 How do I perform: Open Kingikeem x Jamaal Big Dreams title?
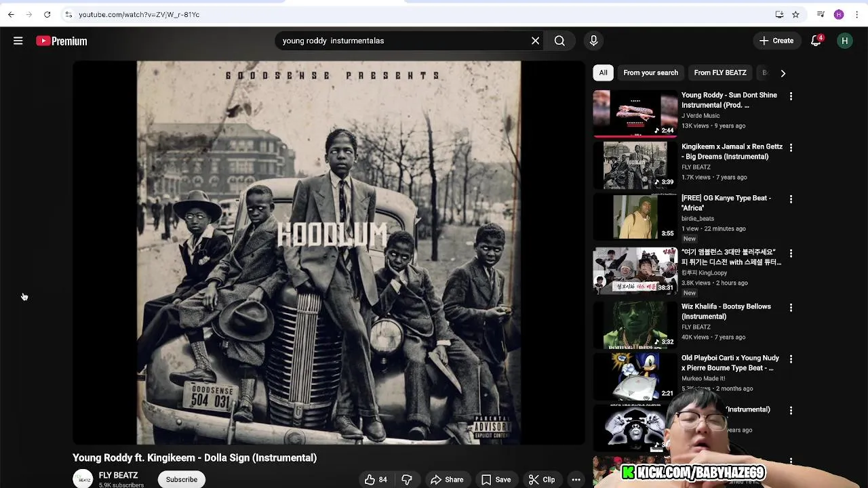732,152
